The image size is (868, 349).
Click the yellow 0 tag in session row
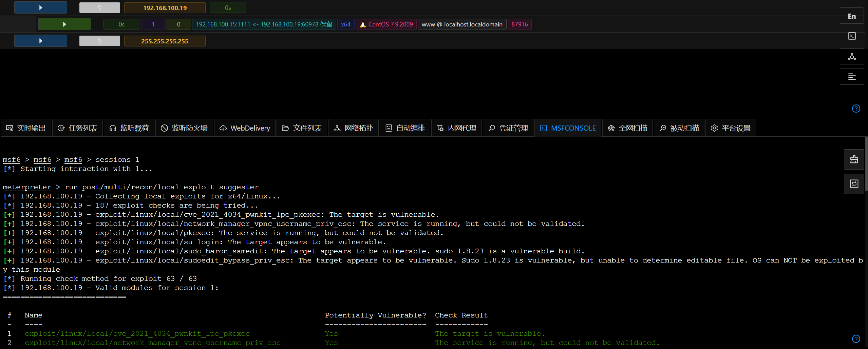pyautogui.click(x=178, y=24)
